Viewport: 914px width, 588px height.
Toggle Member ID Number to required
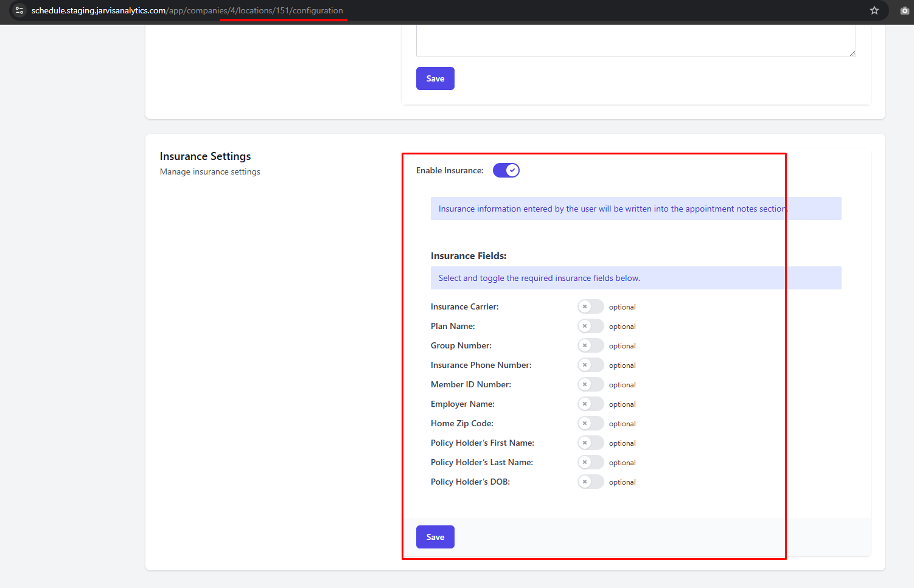[x=591, y=384]
